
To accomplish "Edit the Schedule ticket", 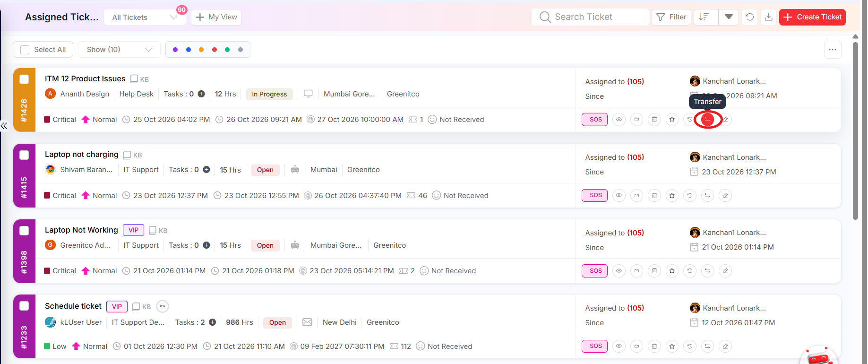I will tap(725, 347).
